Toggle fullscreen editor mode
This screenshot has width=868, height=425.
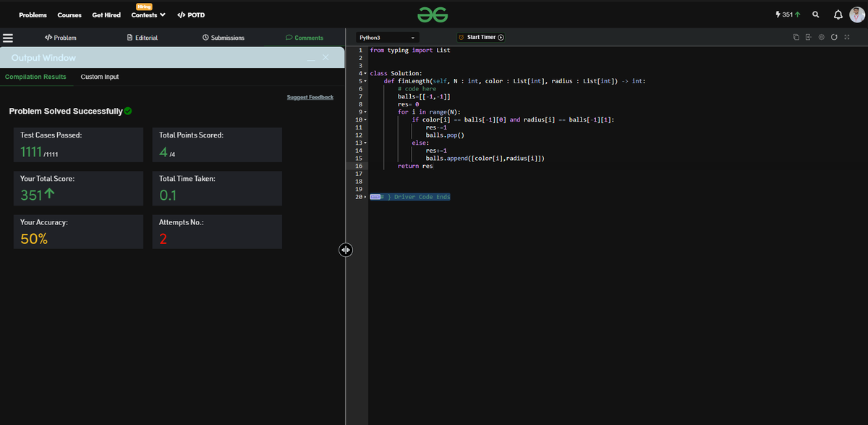[x=846, y=38]
